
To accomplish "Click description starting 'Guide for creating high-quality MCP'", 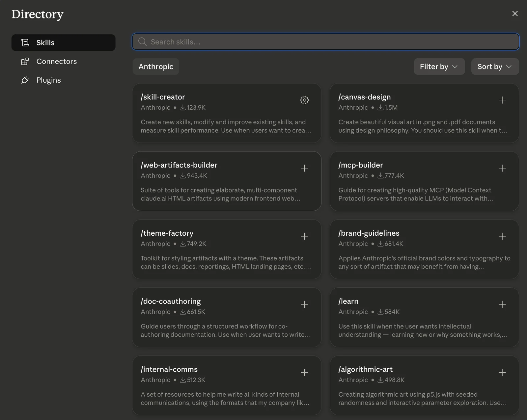I will point(416,195).
